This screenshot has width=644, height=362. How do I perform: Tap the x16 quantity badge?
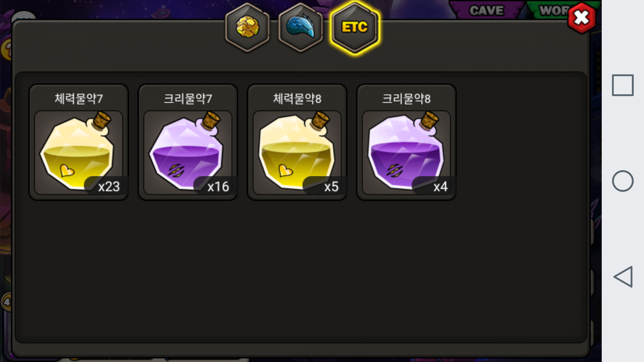coord(216,186)
